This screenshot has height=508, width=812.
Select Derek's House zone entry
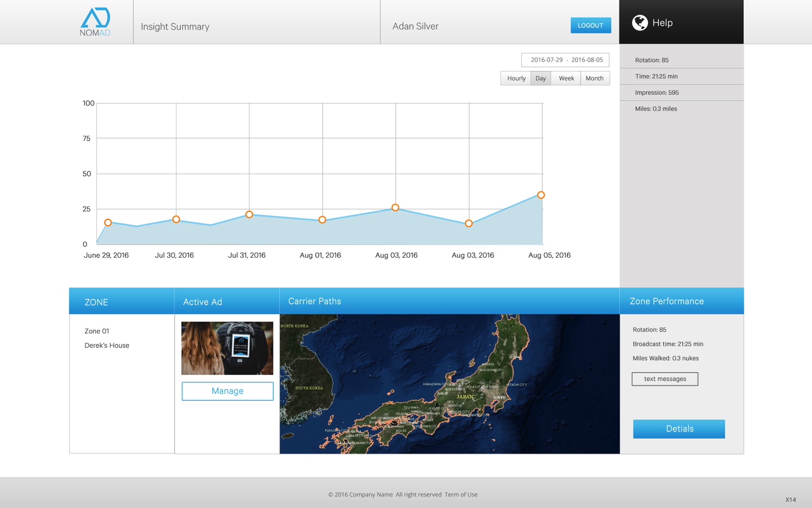107,346
